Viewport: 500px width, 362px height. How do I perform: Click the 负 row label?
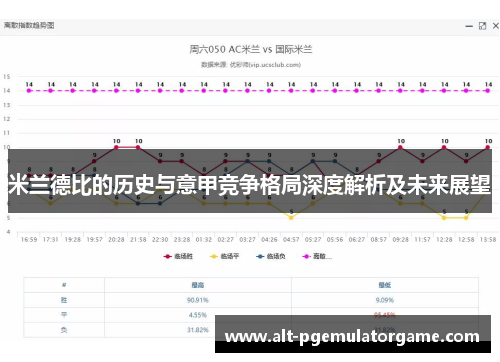[64, 330]
